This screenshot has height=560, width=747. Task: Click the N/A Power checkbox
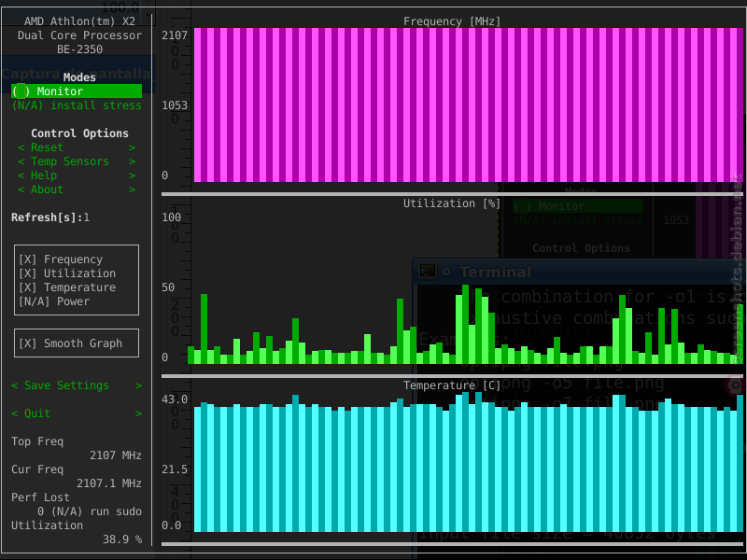(x=54, y=301)
